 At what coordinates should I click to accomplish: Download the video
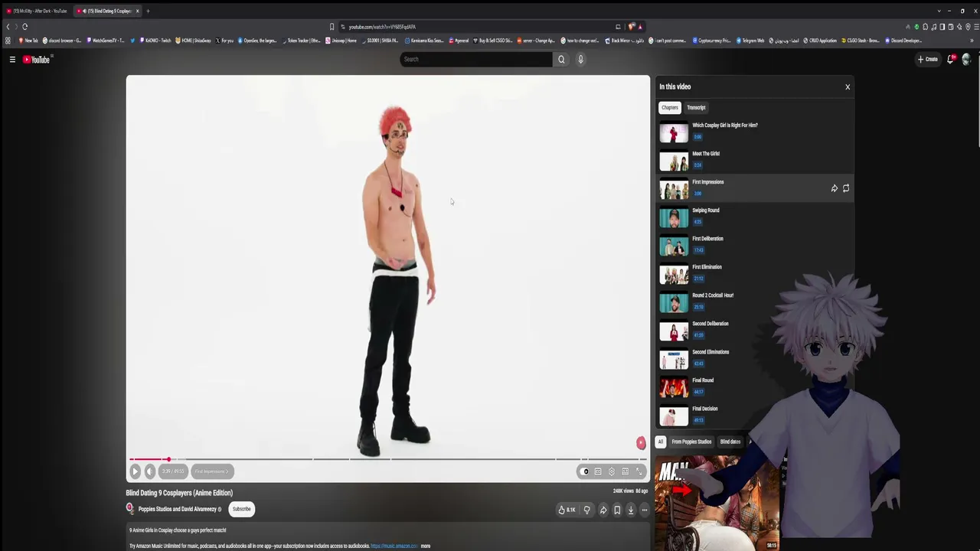pos(631,510)
